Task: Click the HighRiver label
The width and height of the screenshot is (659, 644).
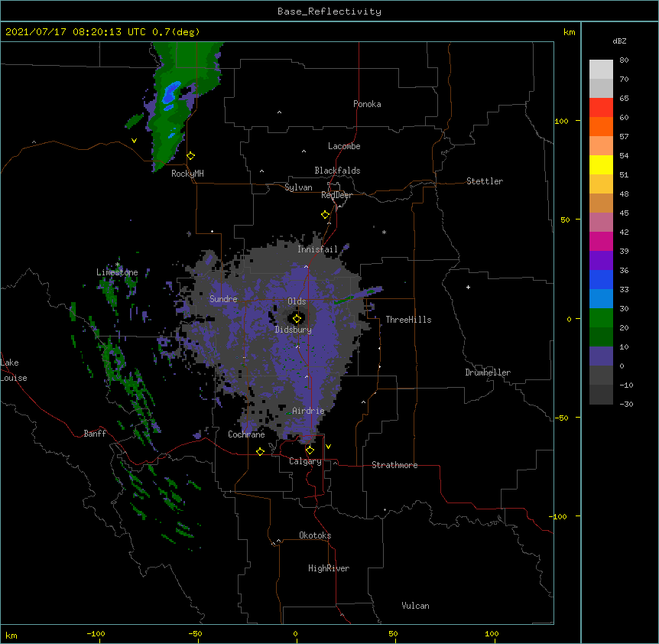Action: (x=329, y=568)
